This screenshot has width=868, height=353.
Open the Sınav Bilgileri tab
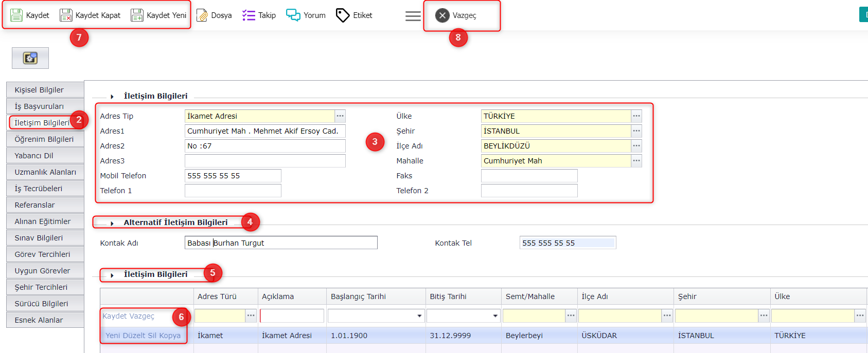pos(45,238)
